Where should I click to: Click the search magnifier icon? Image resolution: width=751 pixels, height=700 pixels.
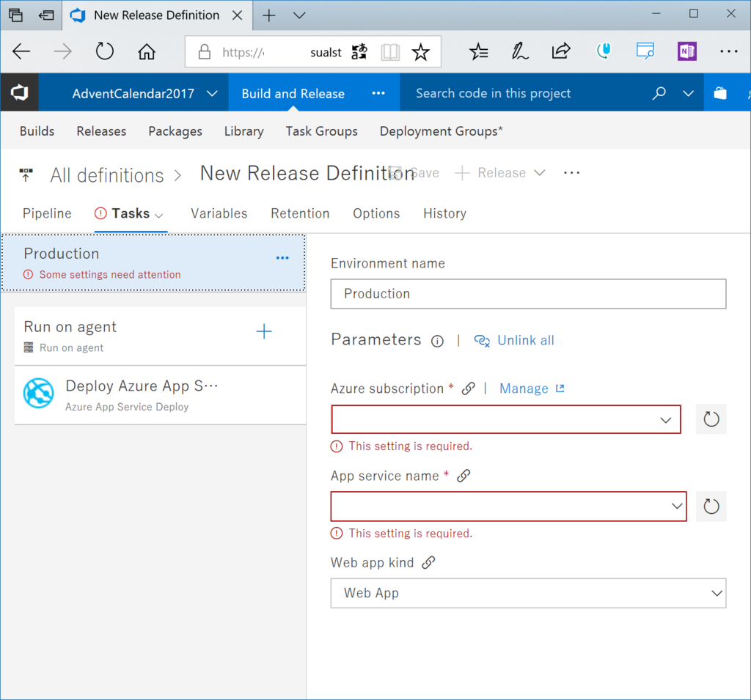659,93
